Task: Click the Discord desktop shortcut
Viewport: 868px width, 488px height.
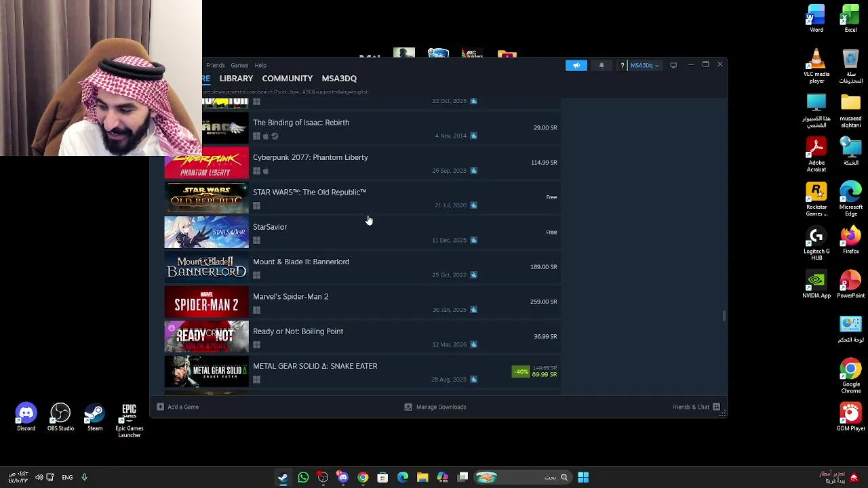Action: pyautogui.click(x=26, y=417)
